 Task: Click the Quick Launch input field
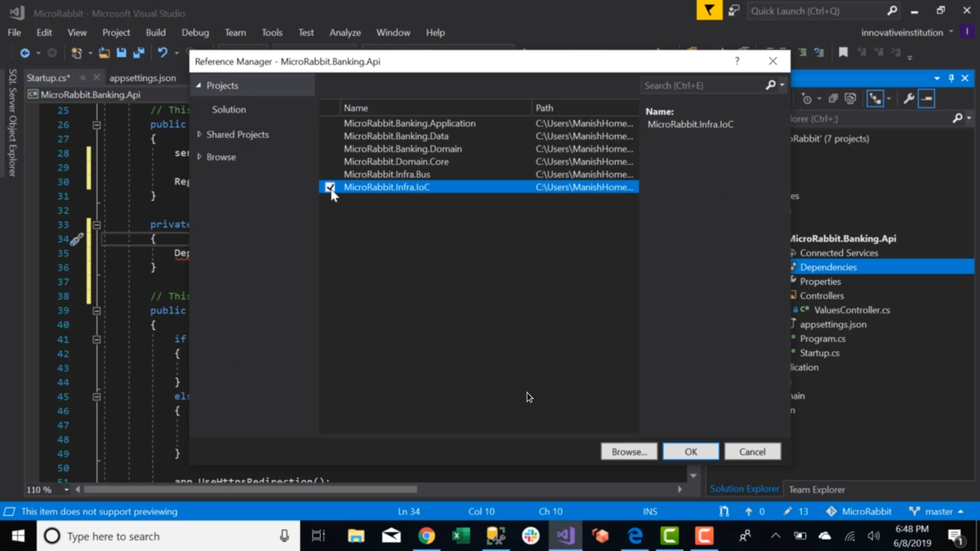(x=816, y=11)
